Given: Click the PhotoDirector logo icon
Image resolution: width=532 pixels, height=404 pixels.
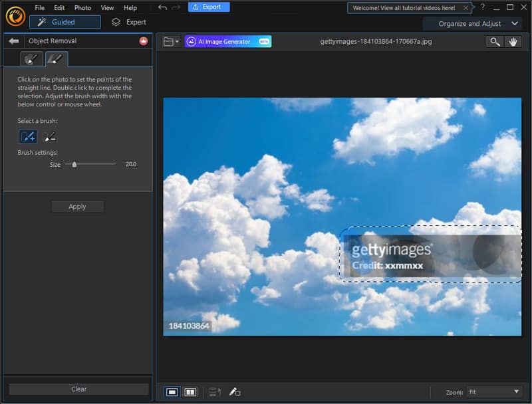Looking at the screenshot, I should tap(15, 16).
